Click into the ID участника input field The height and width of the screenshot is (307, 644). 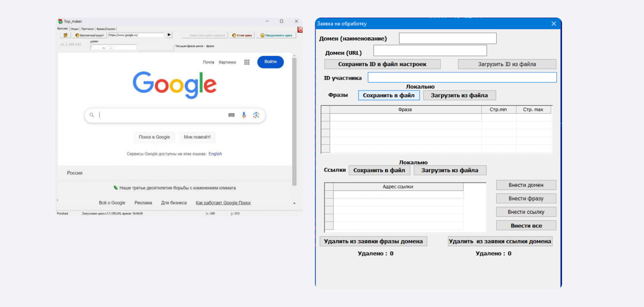tap(462, 77)
